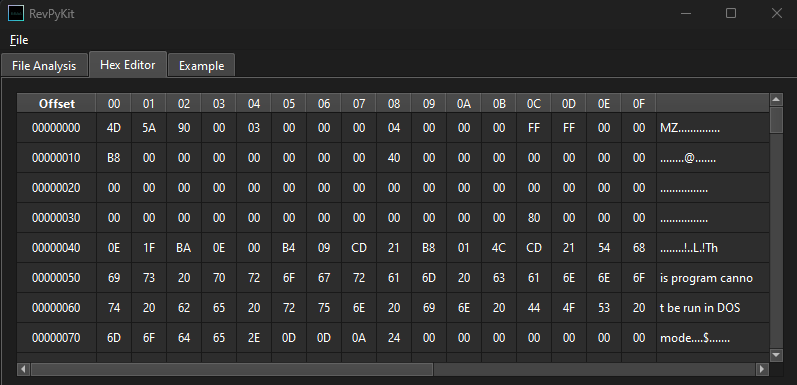
Task: Click the right arrow of horizontal scrollbar
Action: pyautogui.click(x=761, y=369)
